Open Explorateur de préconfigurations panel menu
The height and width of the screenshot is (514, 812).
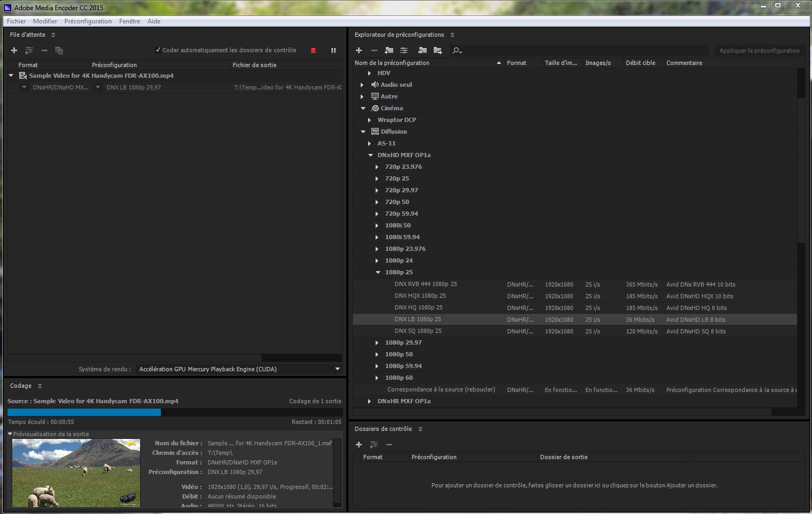click(452, 35)
